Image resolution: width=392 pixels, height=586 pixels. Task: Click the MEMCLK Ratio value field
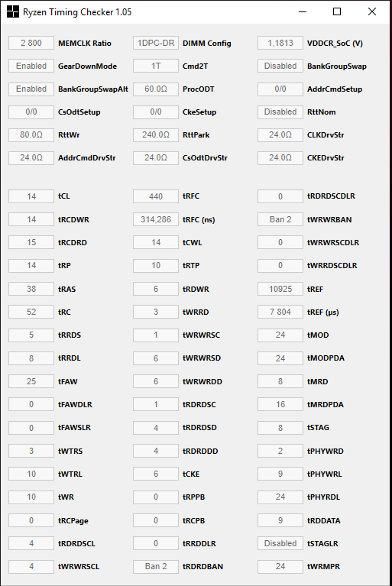point(31,43)
